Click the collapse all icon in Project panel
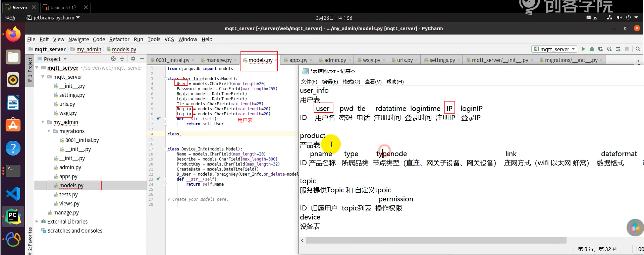 click(x=122, y=59)
